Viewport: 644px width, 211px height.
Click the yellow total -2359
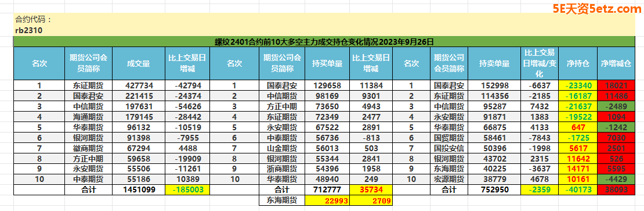[x=539, y=189]
